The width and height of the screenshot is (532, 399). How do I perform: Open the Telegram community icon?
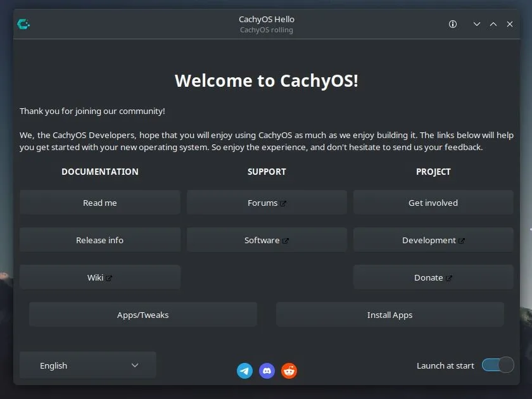(244, 370)
